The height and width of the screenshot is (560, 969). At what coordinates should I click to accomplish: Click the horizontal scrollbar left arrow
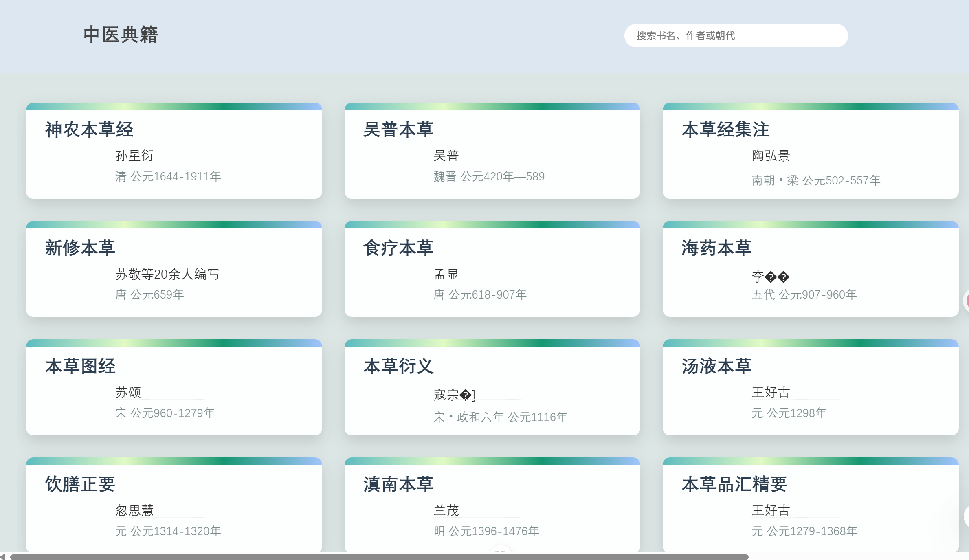(3, 556)
